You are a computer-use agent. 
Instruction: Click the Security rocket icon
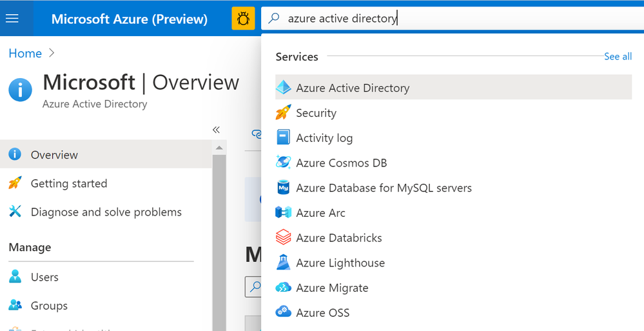click(x=283, y=113)
